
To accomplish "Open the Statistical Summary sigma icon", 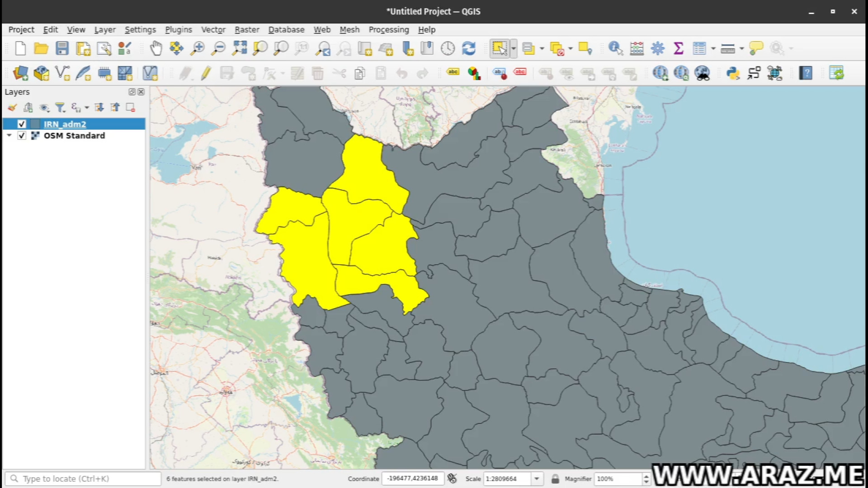I will click(x=678, y=48).
